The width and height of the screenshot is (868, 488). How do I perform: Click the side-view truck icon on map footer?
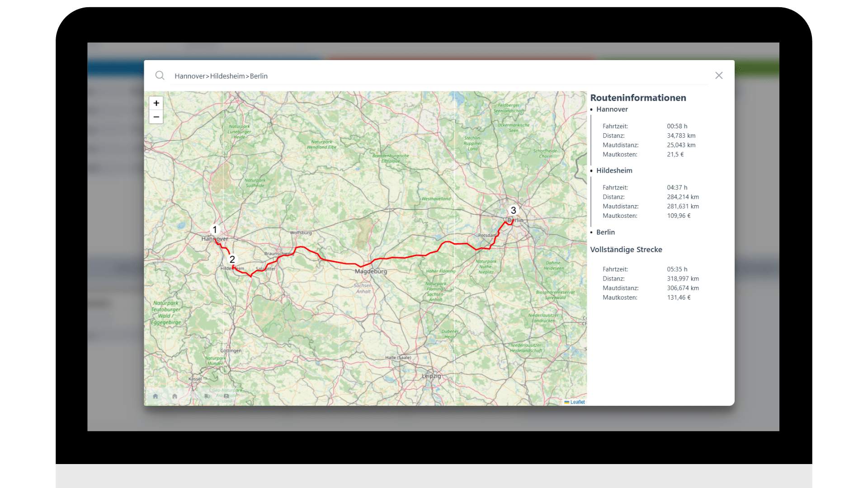coord(207,396)
